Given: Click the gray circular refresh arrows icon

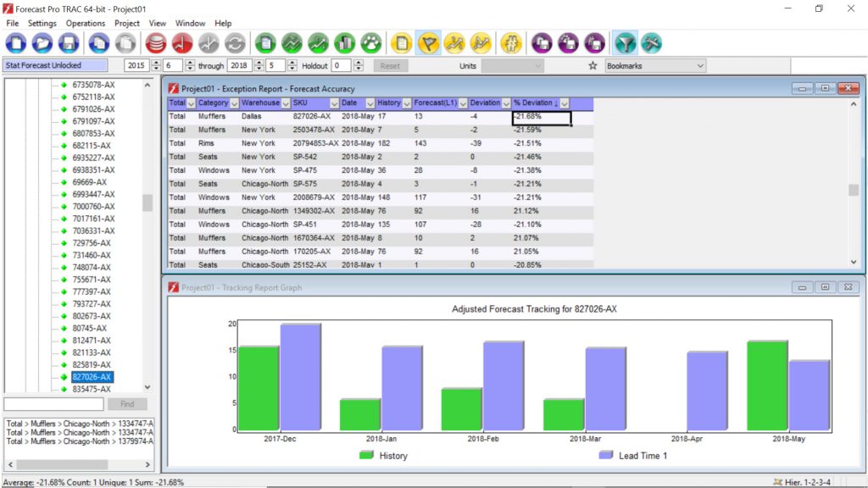Looking at the screenshot, I should pyautogui.click(x=235, y=43).
